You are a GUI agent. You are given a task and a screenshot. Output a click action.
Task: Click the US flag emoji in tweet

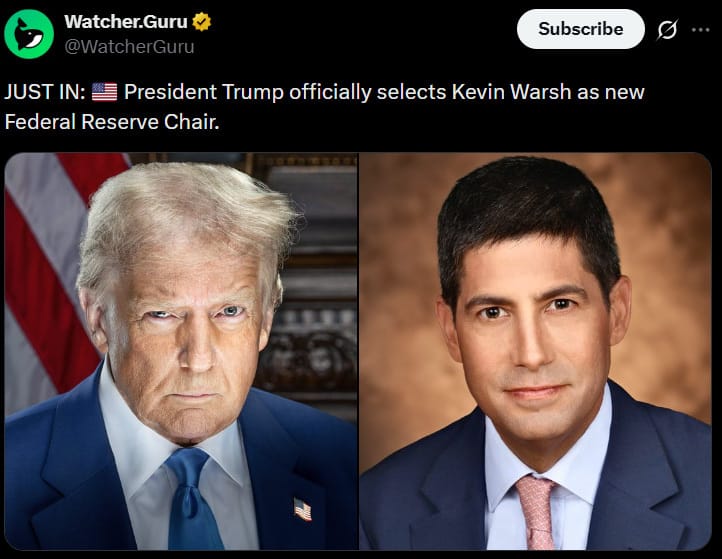(x=105, y=92)
